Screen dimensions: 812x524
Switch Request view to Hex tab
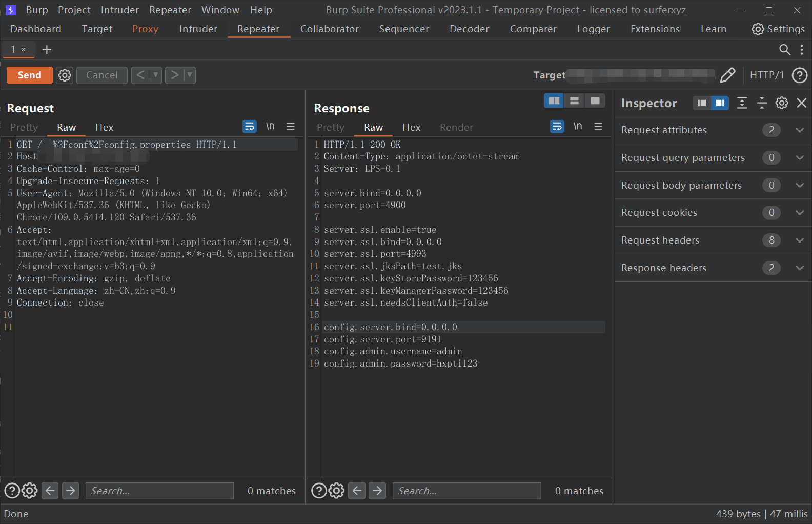click(x=105, y=128)
